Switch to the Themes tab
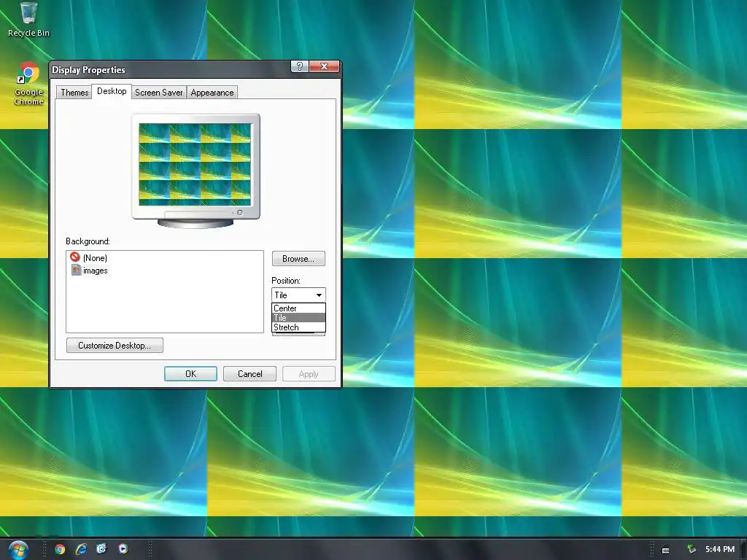This screenshot has height=560, width=747. point(74,93)
